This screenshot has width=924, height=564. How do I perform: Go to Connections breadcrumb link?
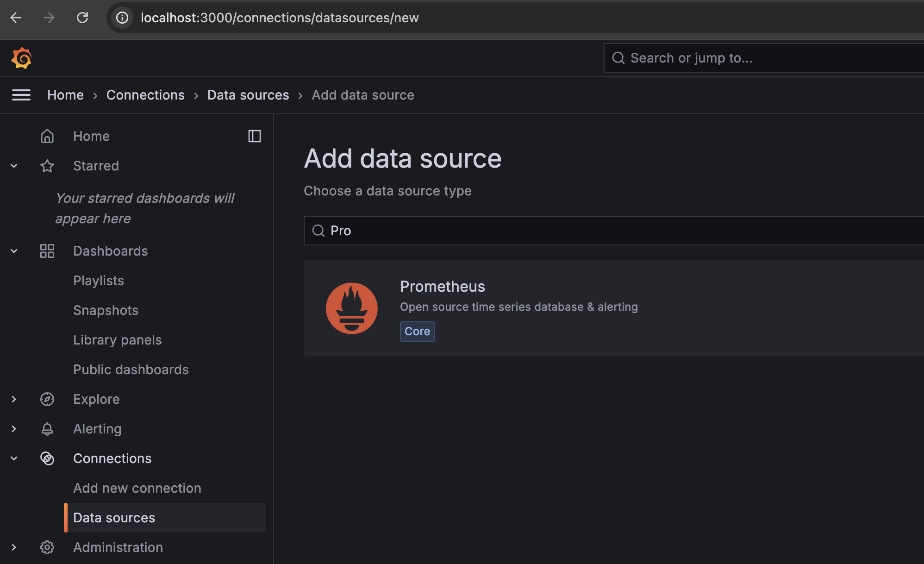pyautogui.click(x=145, y=95)
